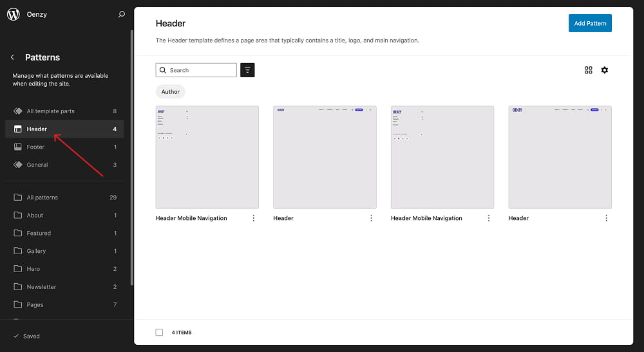The height and width of the screenshot is (352, 644).
Task: Click the Author filter chip
Action: point(171,92)
